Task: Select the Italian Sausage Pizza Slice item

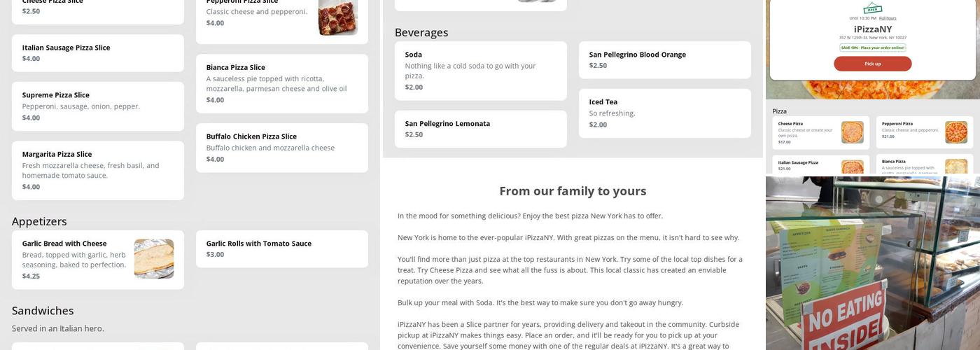Action: point(98,53)
